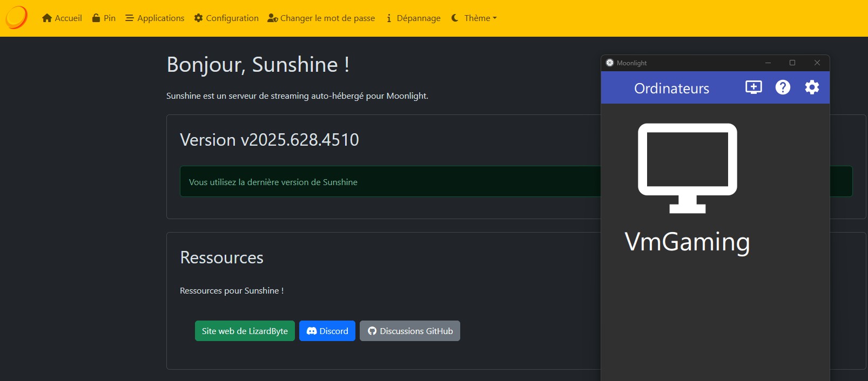Open the Discord button link
This screenshot has width=868, height=381.
(327, 331)
